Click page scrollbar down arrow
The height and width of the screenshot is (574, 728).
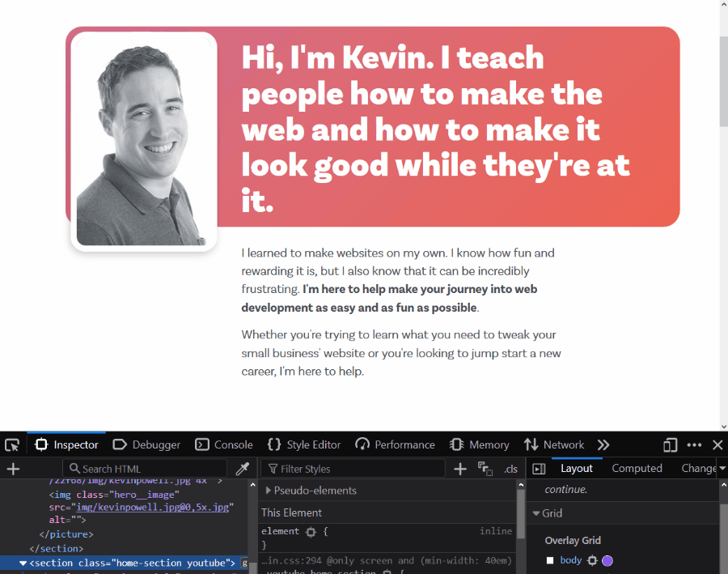click(x=724, y=426)
